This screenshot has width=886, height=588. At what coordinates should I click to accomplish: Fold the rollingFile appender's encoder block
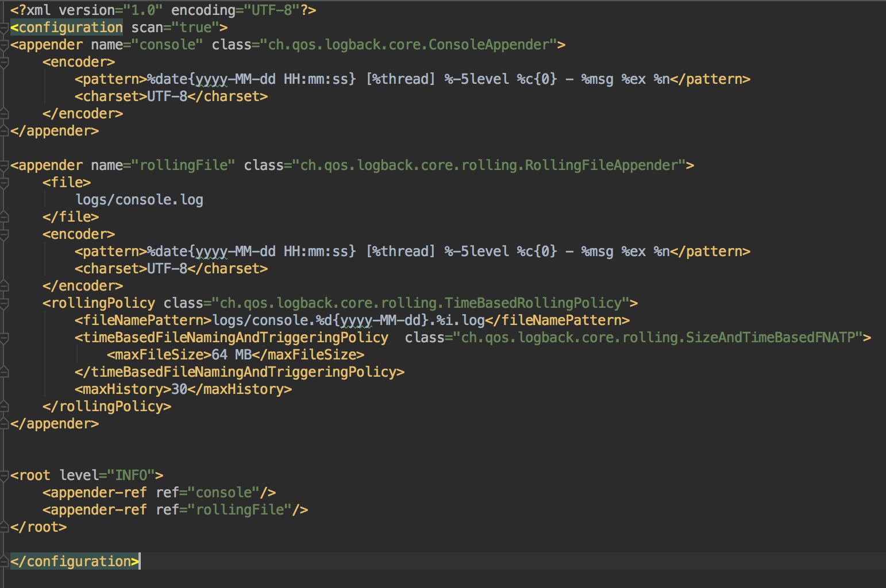click(x=4, y=234)
